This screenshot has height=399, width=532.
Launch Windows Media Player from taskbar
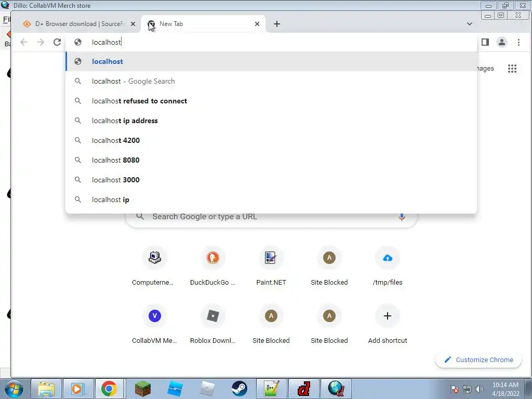[x=78, y=389]
